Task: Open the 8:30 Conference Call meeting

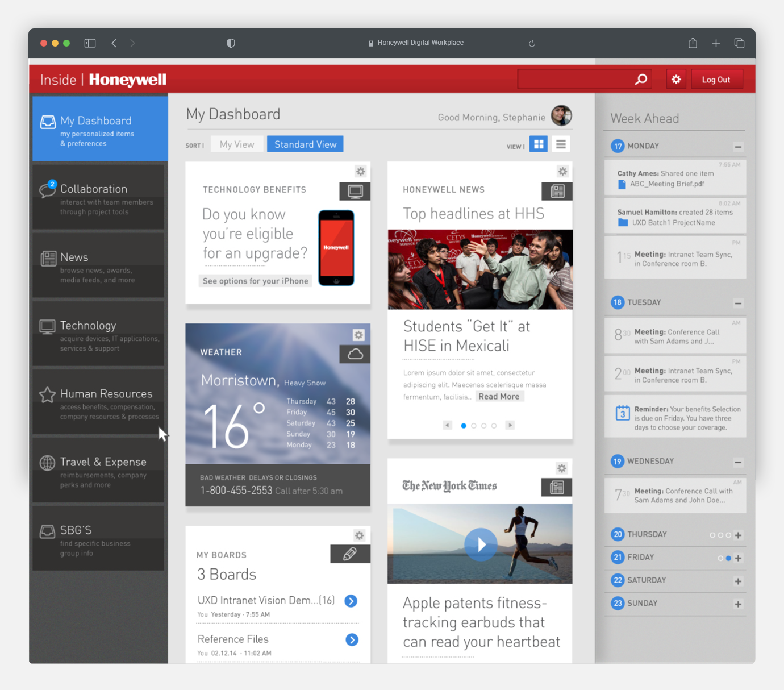Action: pyautogui.click(x=675, y=336)
